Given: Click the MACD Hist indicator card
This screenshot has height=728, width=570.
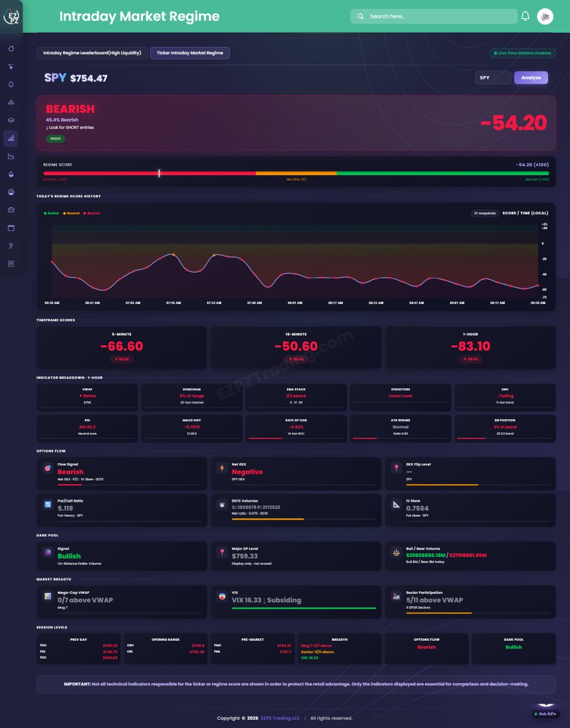Looking at the screenshot, I should (192, 428).
